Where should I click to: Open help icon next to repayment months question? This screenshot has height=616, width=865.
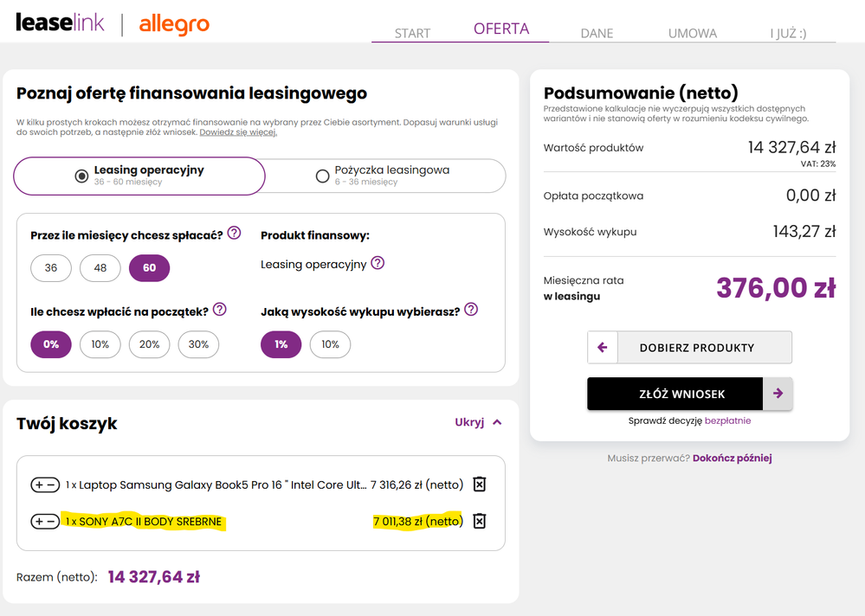(233, 234)
